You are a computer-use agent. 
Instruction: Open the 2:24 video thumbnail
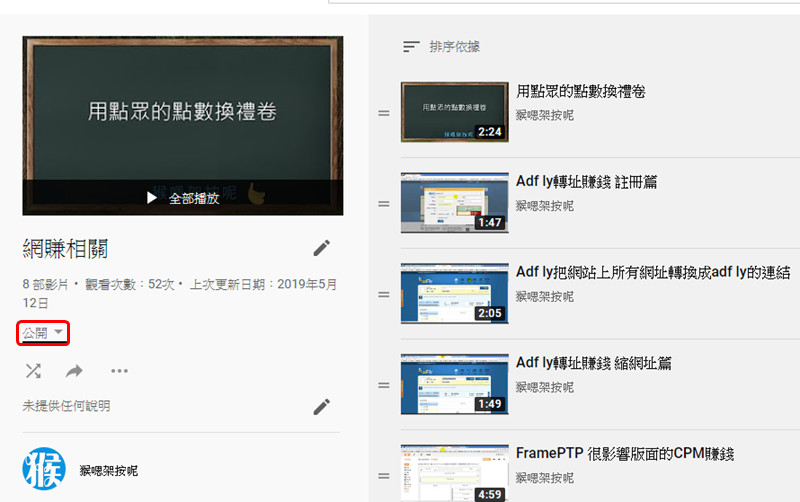point(455,112)
